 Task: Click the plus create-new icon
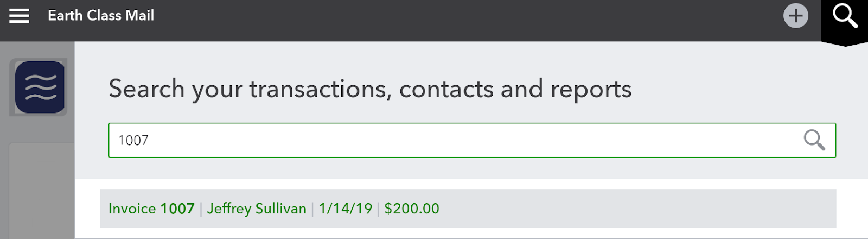pyautogui.click(x=795, y=16)
